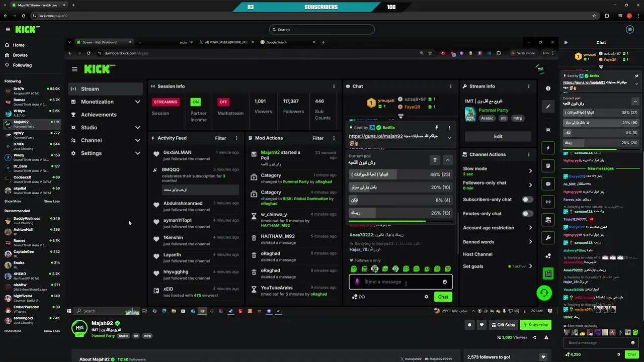Open Account age restriction settings
Screen dimensions: 644x362
(497, 228)
